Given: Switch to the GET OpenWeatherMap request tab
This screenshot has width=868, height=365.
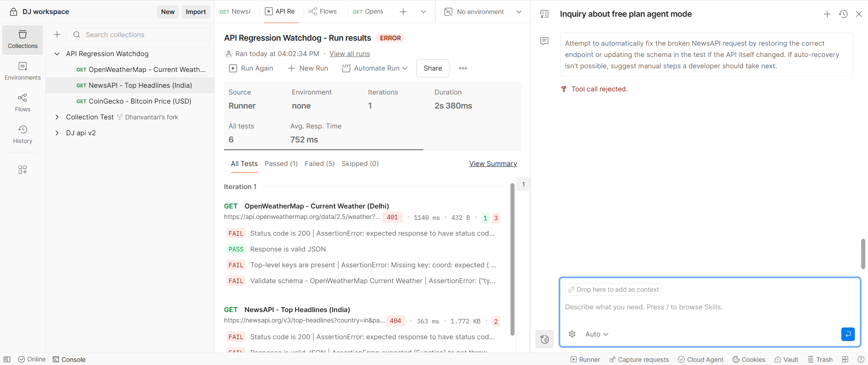Looking at the screenshot, I should (x=368, y=12).
